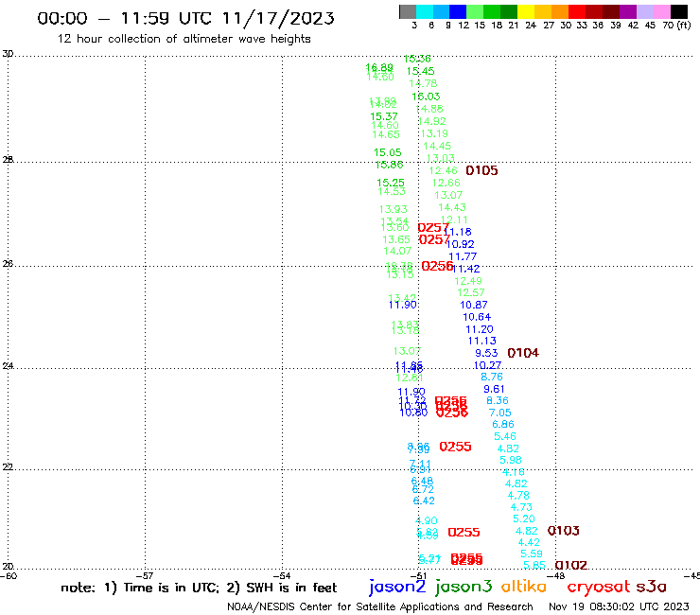
Task: Select wave height value 15.36
Action: coord(417,59)
